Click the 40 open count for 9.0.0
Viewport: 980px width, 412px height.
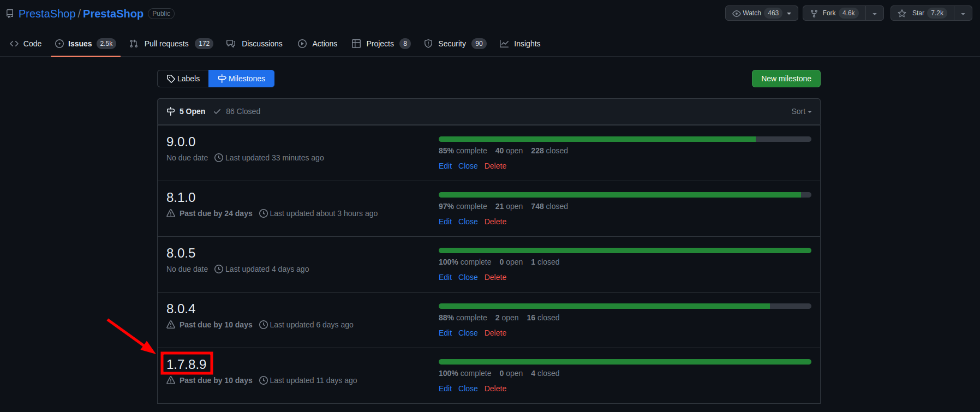pyautogui.click(x=509, y=151)
